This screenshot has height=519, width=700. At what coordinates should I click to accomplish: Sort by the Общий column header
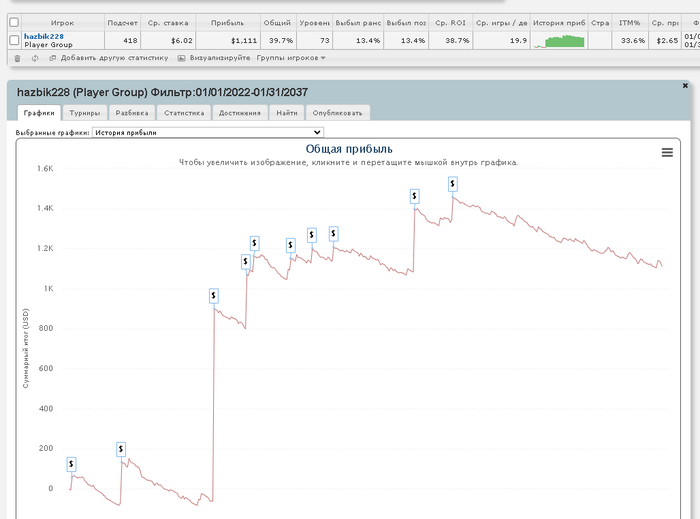click(x=277, y=23)
